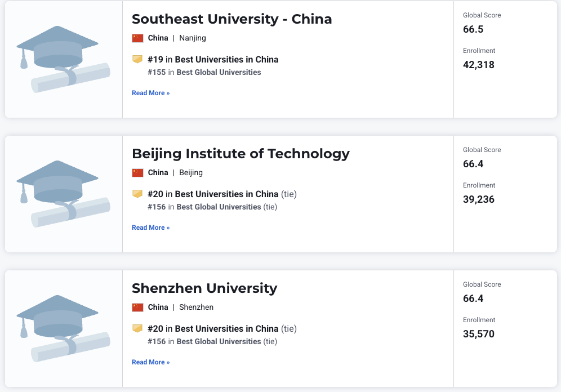
Task: Open Southeast University - China title
Action: pos(232,19)
